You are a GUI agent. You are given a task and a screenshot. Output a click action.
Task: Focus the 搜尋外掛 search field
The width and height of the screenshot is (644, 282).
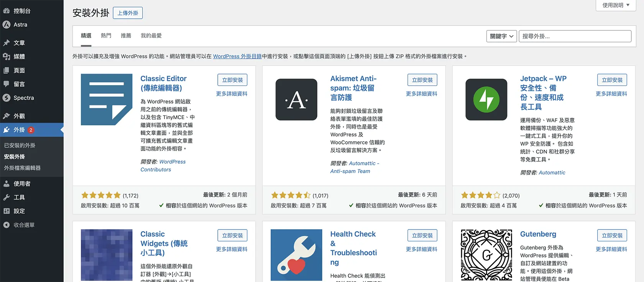575,36
